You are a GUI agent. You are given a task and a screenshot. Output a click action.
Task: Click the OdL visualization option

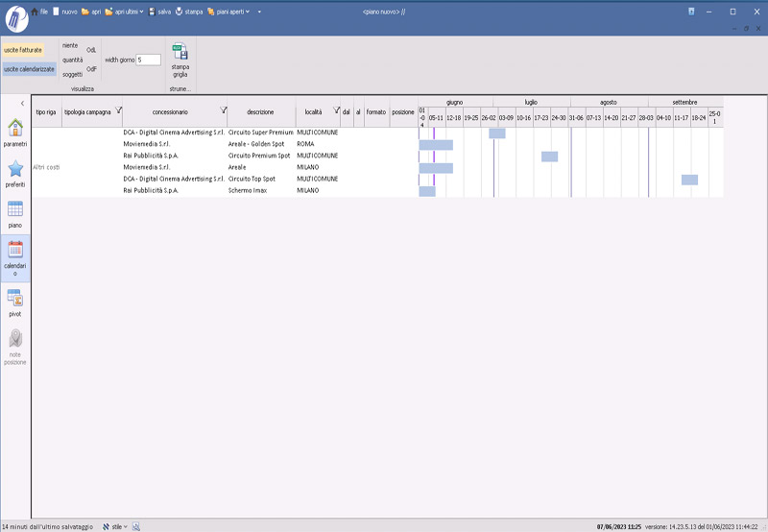[x=91, y=49]
